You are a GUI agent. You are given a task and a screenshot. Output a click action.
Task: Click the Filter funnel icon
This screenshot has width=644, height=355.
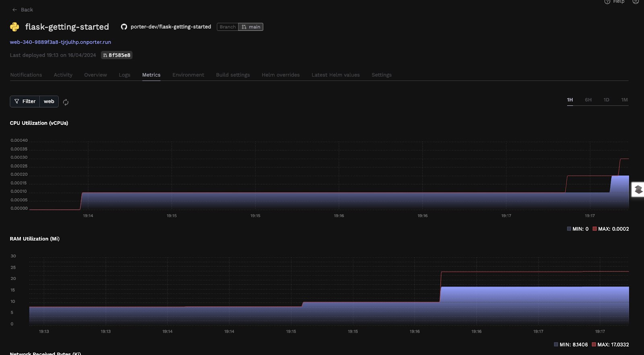pos(17,102)
